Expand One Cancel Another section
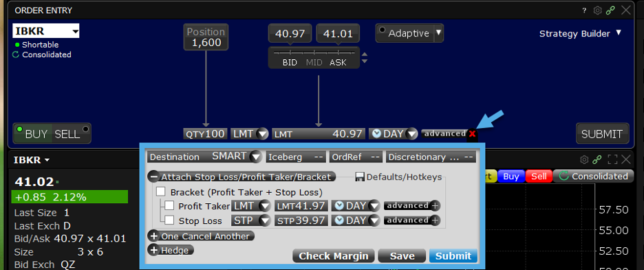644x270 pixels. (x=154, y=236)
